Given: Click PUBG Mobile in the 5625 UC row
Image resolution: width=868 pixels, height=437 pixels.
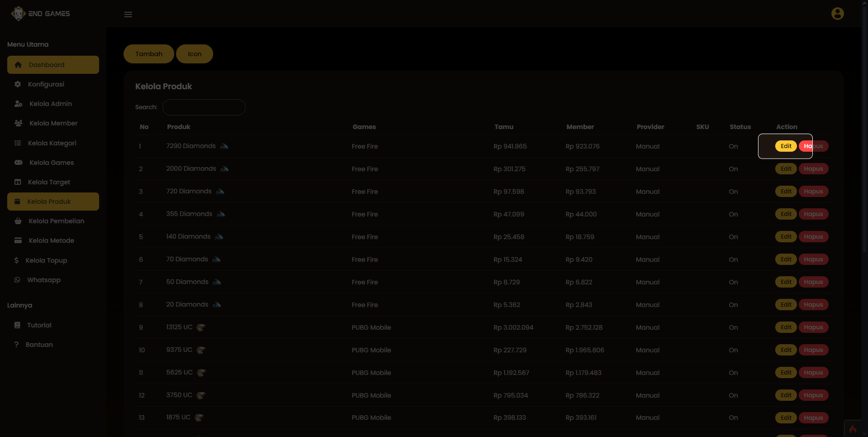Looking at the screenshot, I should 371,373.
